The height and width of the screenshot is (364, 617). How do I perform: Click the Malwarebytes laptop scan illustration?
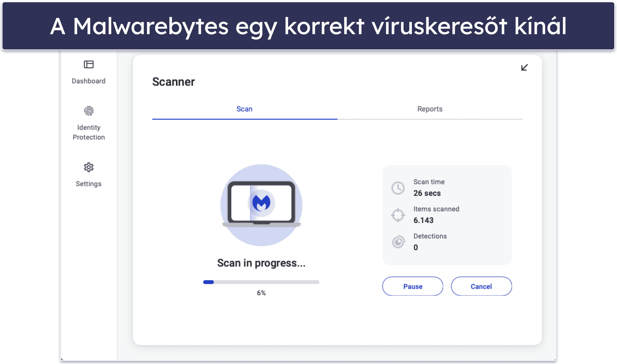(261, 205)
